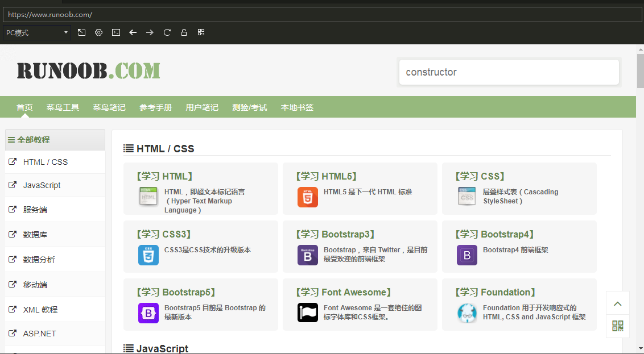Open the 【学习 Bootstrap3】 tutorial title
This screenshot has height=354, width=644.
pos(336,234)
